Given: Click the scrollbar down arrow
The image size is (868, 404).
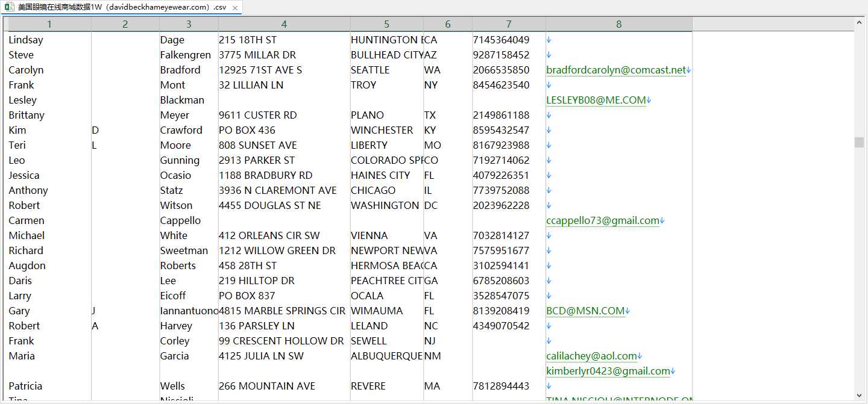Looking at the screenshot, I should click(859, 396).
